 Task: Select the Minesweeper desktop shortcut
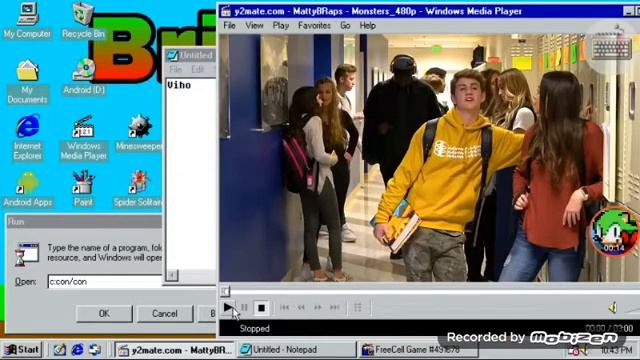point(139,133)
